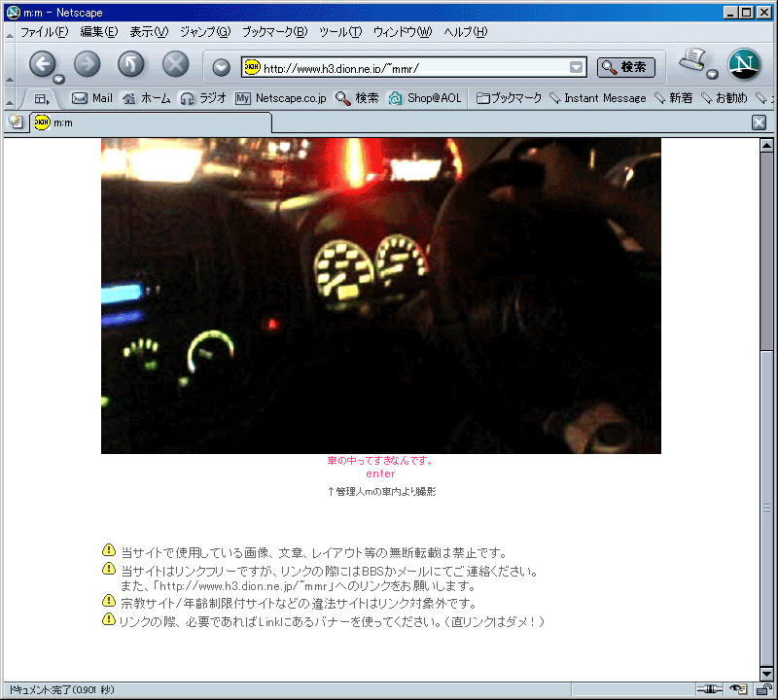This screenshot has height=700, width=778.
Task: Print the page with the printer icon
Action: 692,59
